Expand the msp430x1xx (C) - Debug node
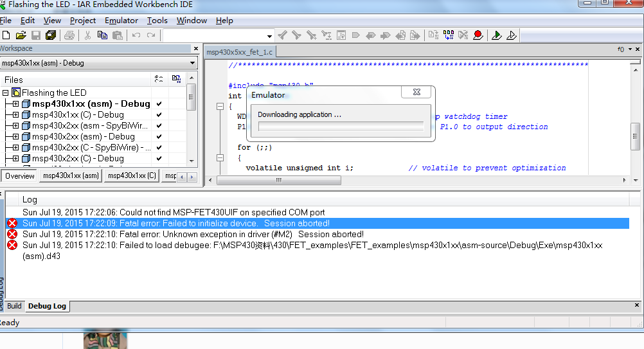Image resolution: width=644 pixels, height=349 pixels. (x=15, y=115)
